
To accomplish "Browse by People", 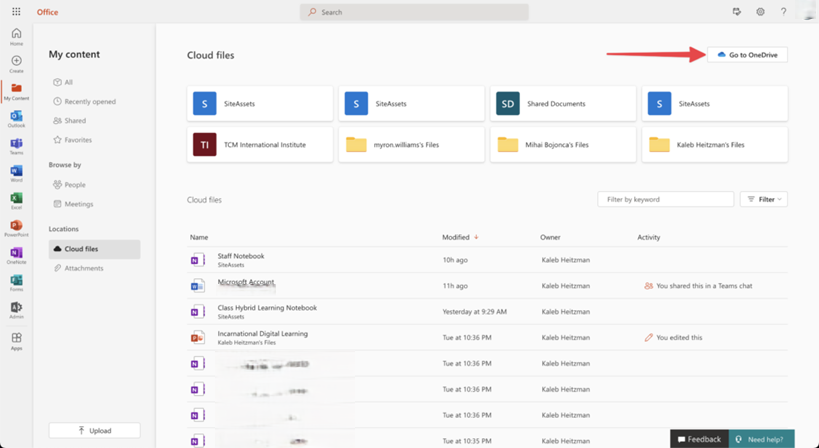I will [x=75, y=185].
